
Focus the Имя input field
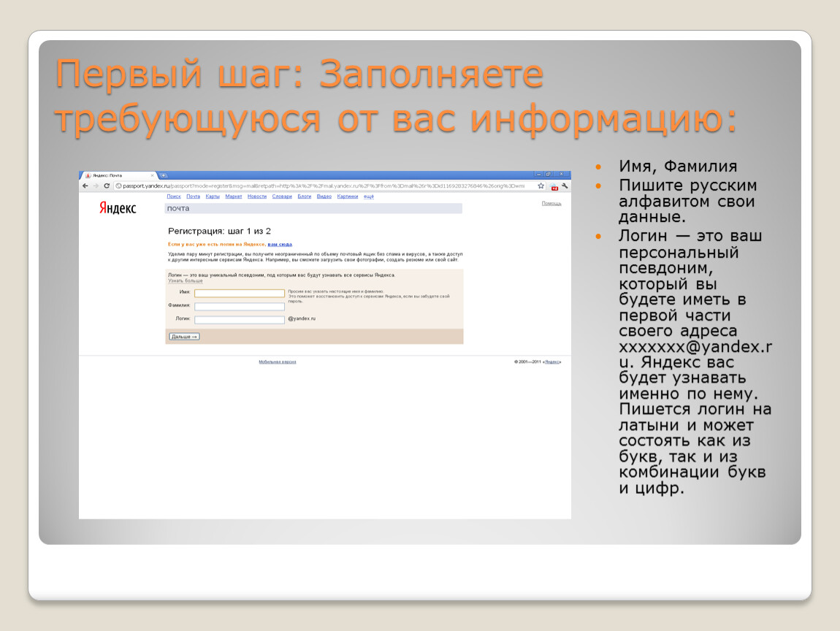[x=240, y=293]
